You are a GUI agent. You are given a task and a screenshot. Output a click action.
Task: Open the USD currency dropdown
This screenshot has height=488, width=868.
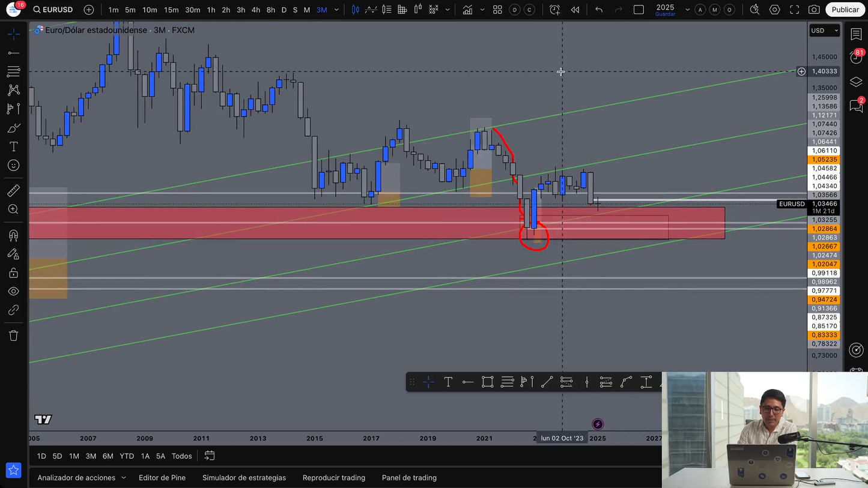(x=824, y=31)
